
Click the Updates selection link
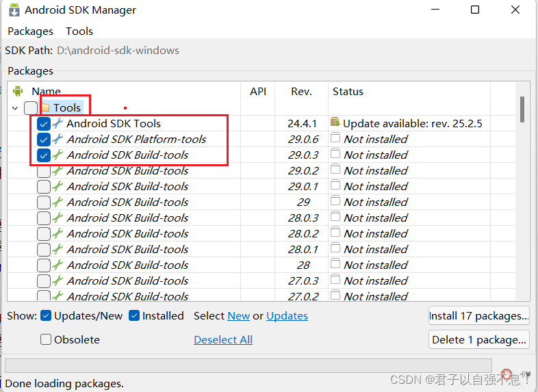[x=287, y=315]
